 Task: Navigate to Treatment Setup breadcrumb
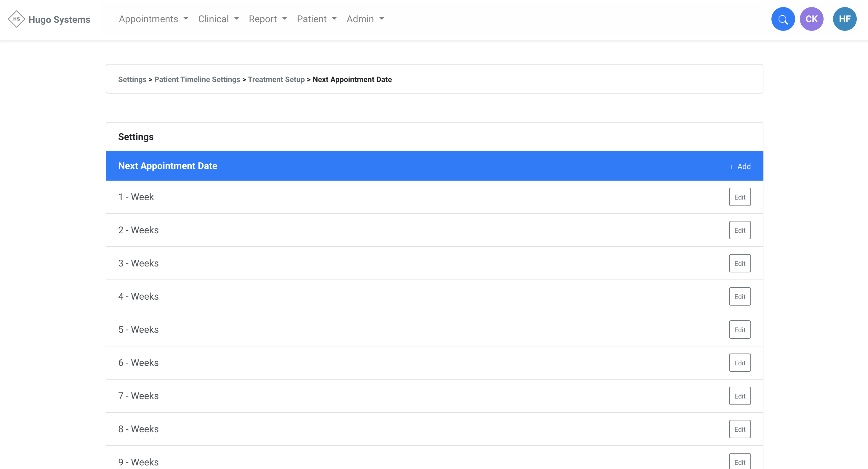click(276, 79)
